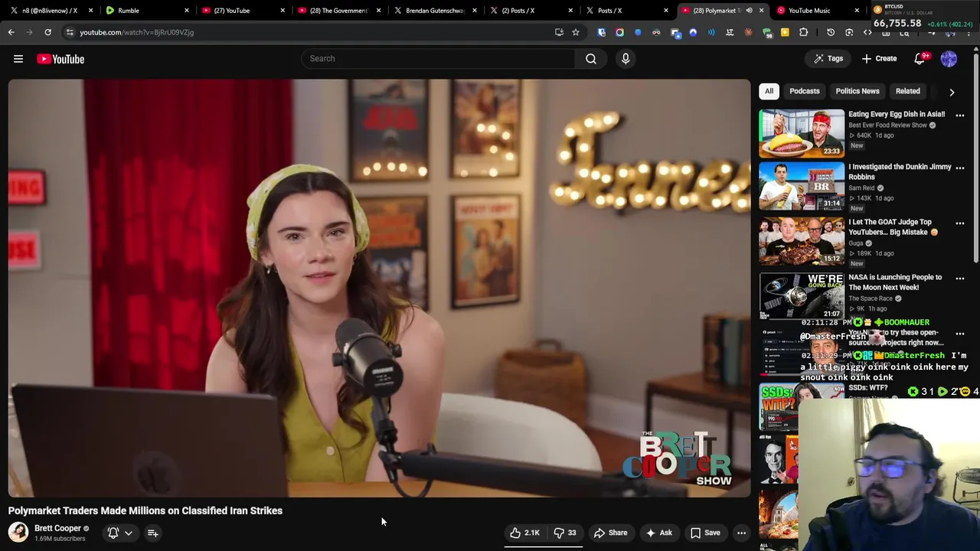
Task: Click the address bar URL
Action: (x=137, y=32)
